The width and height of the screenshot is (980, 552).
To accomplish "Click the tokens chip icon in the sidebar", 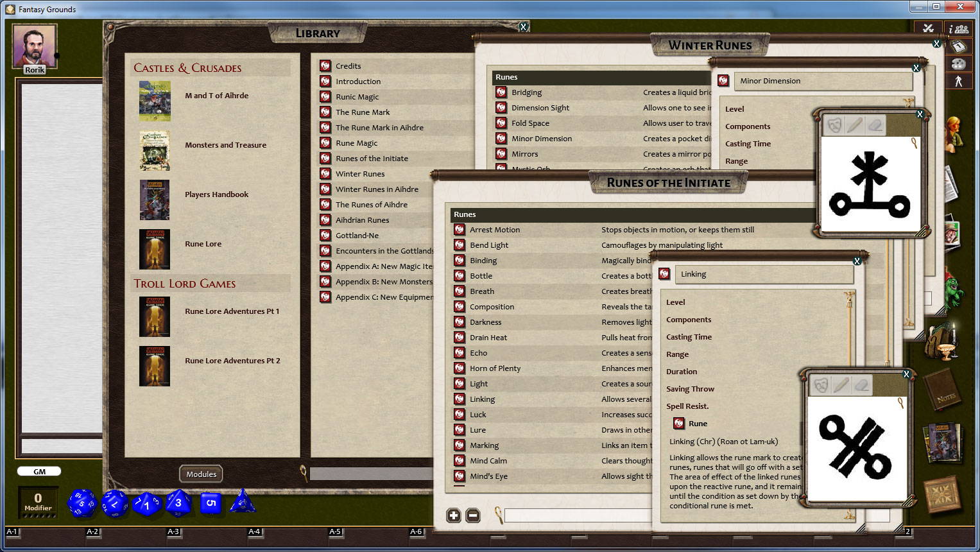I will (958, 64).
